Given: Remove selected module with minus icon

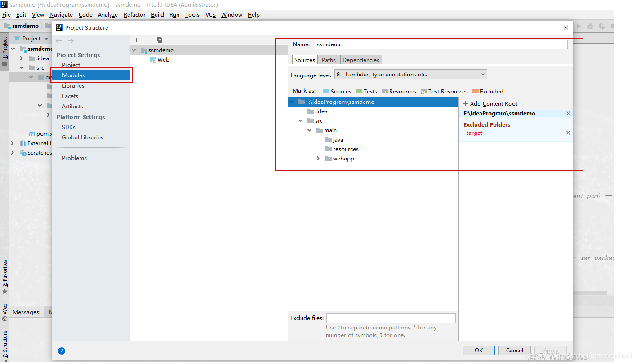Looking at the screenshot, I should tap(148, 40).
